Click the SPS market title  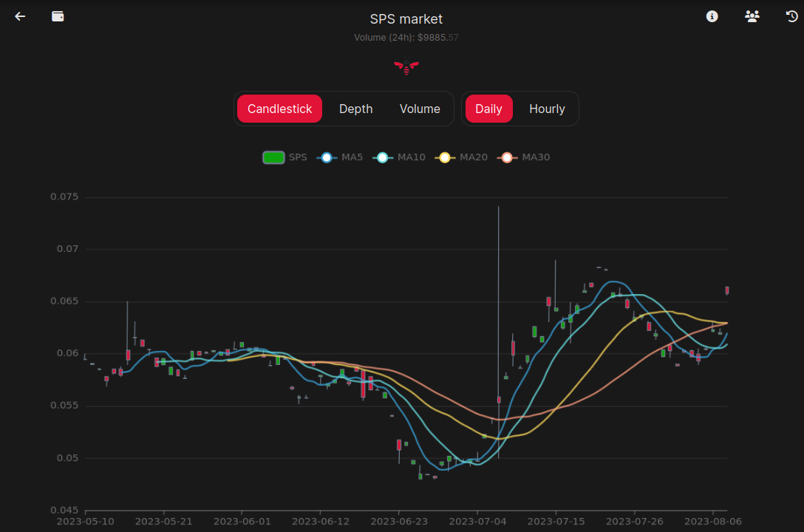click(406, 19)
